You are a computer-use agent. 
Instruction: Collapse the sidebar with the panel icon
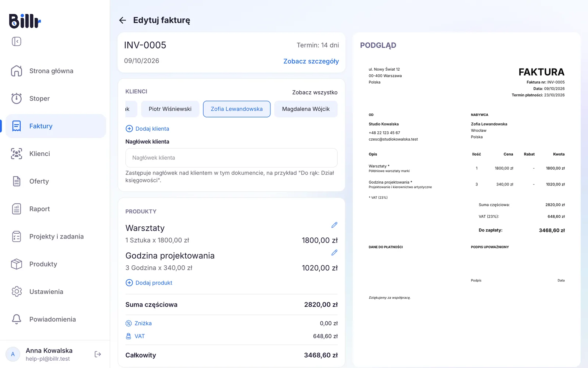click(x=17, y=41)
